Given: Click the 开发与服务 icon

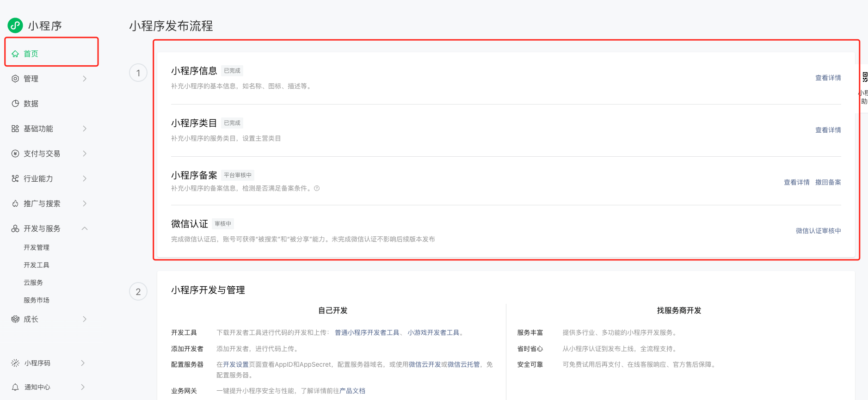Looking at the screenshot, I should click(x=15, y=228).
